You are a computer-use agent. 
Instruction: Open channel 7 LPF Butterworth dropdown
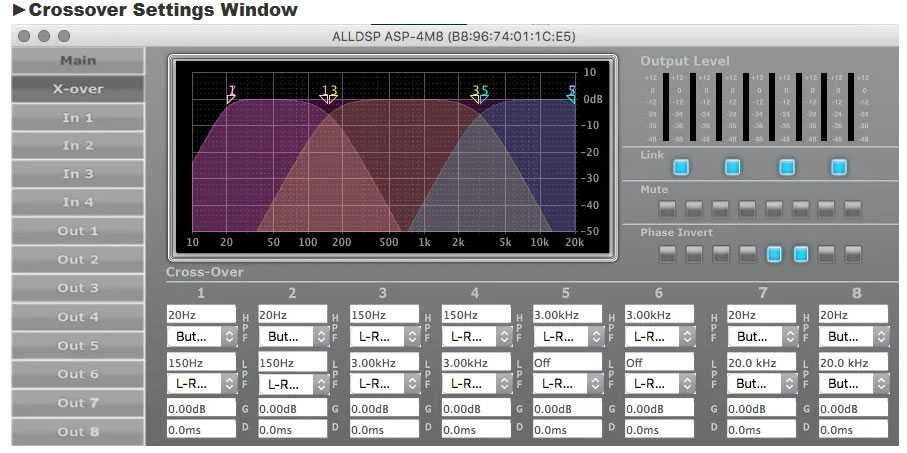762,384
